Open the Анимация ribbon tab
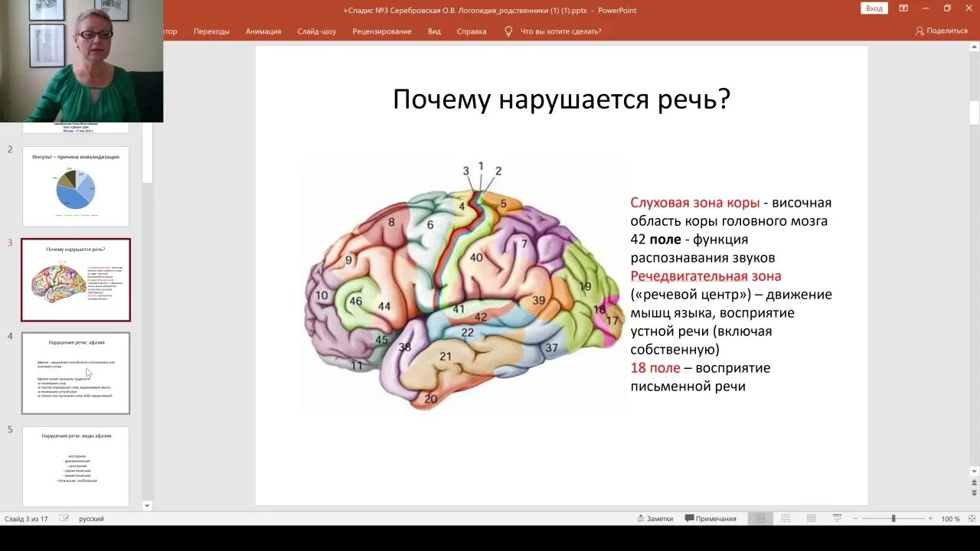The width and height of the screenshot is (980, 551). [263, 31]
